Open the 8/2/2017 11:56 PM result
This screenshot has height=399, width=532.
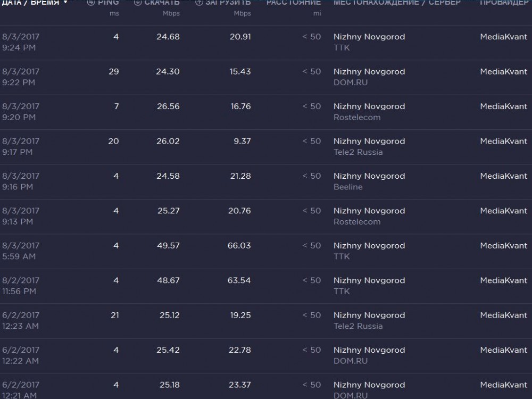[x=21, y=286]
